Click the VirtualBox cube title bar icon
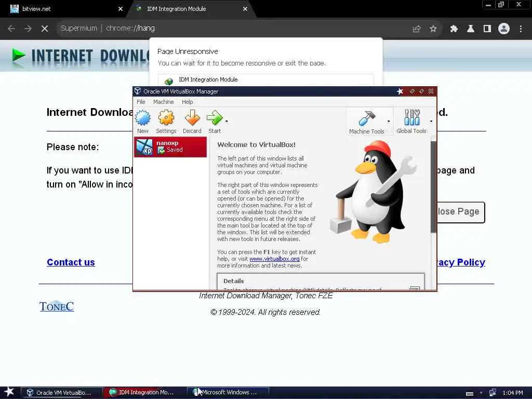This screenshot has width=532, height=399. coord(137,91)
